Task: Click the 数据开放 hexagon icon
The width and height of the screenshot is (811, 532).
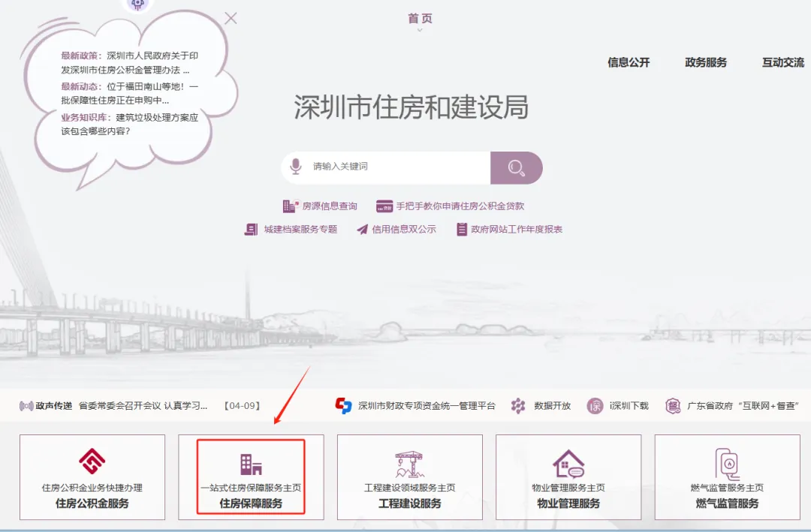Action: tap(517, 406)
